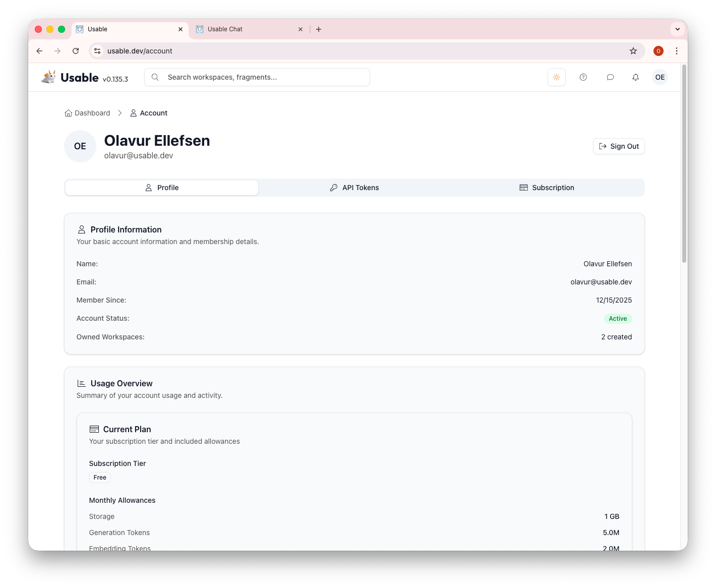
Task: Switch to the API Tokens tab
Action: (x=354, y=187)
